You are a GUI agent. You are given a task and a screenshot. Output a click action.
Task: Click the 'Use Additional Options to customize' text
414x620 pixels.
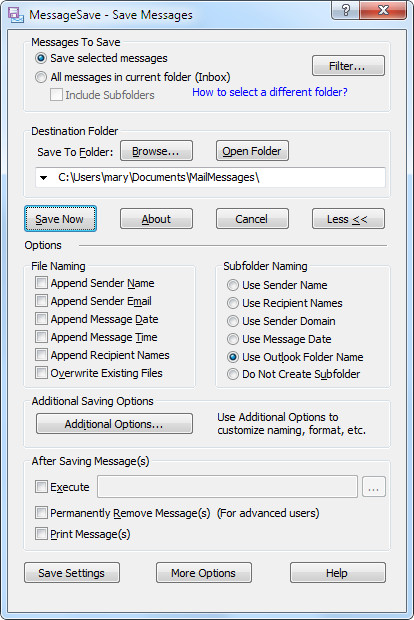291,423
